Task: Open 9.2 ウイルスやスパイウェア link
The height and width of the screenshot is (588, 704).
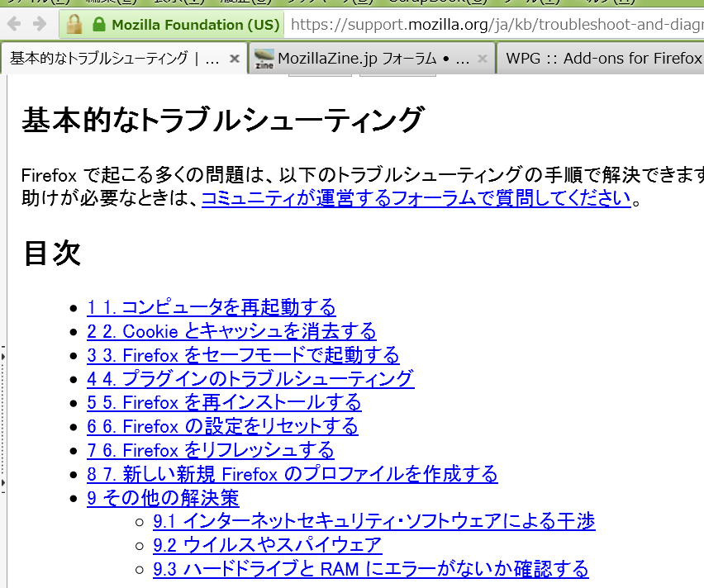Action: pyautogui.click(x=267, y=545)
